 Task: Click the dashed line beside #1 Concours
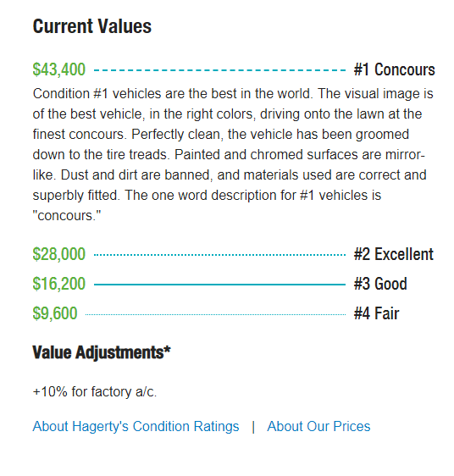(219, 70)
